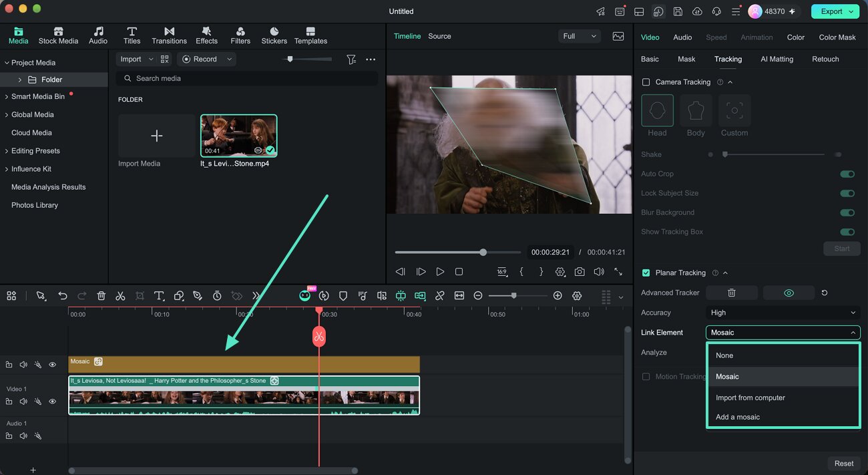Step to previous frame in preview
This screenshot has height=475, width=868.
click(x=401, y=272)
